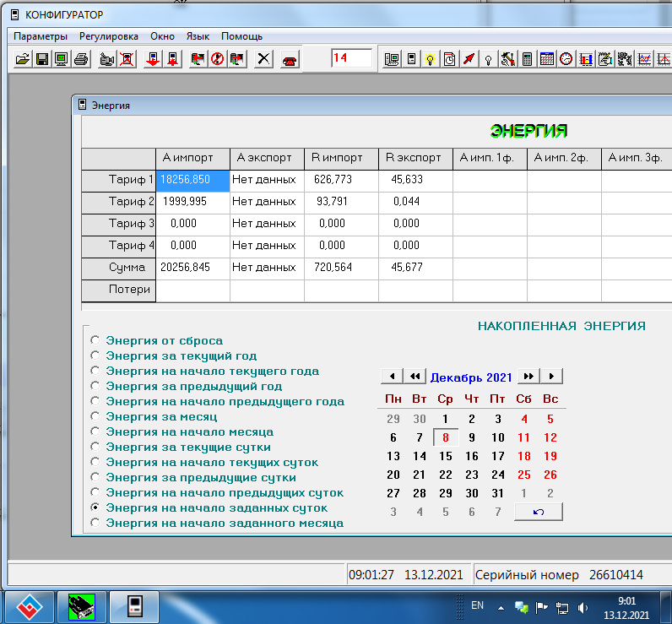Click the monitor toolbar icon
Screen dimensions: 672x624
62,59
